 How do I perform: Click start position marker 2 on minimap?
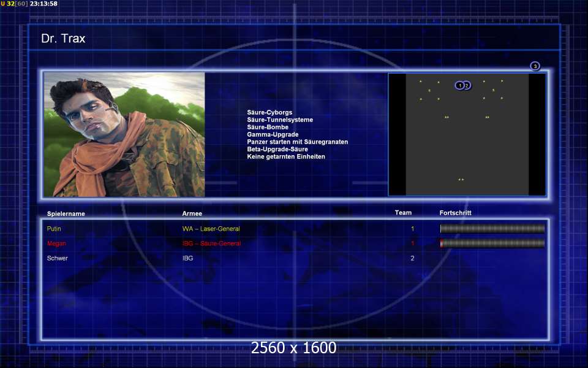[x=468, y=86]
